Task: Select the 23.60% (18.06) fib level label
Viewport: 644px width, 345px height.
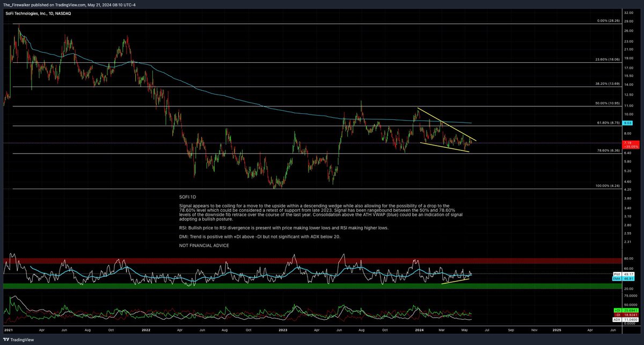Action: pyautogui.click(x=608, y=60)
